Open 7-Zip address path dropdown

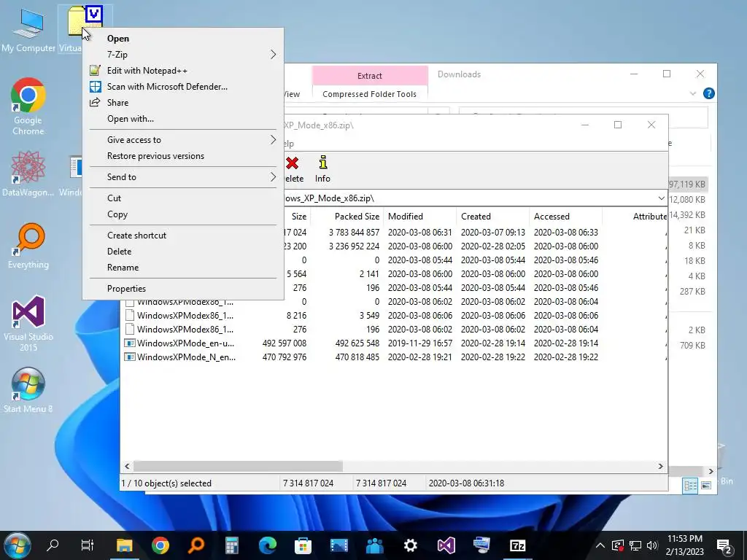point(661,198)
